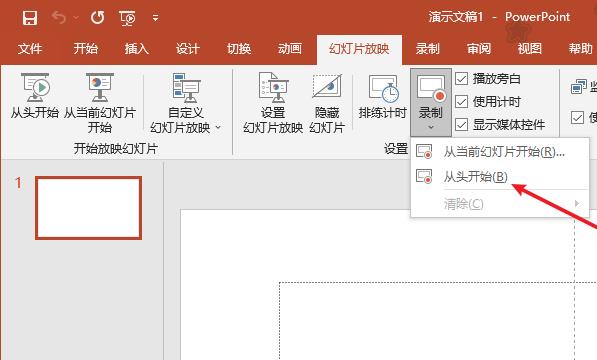Click record icon beside 从当前幻灯片开始(R)
Viewport: 597px width, 360px height.
click(x=424, y=151)
